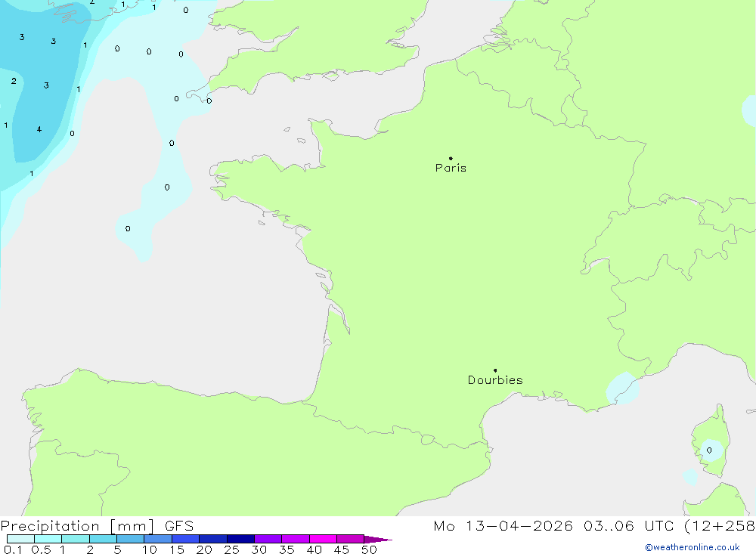The height and width of the screenshot is (554, 756).
Task: Click the Dourbies place label
Action: tap(495, 380)
